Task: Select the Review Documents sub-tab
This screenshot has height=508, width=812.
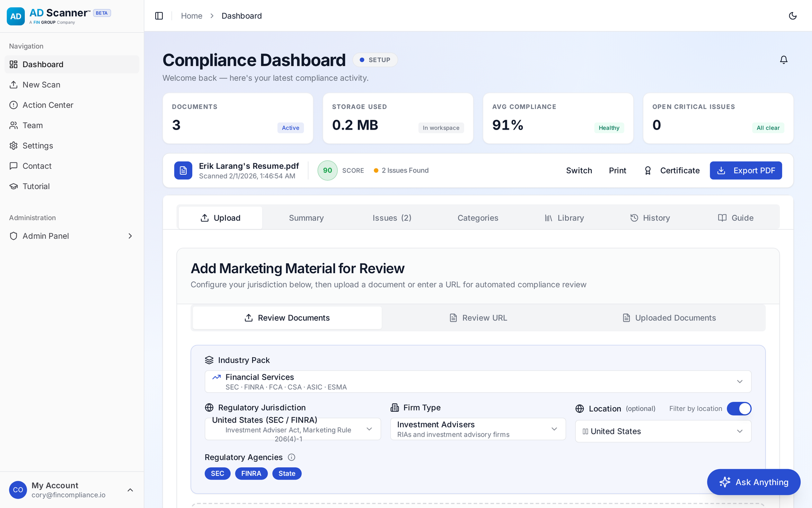Action: 287,318
